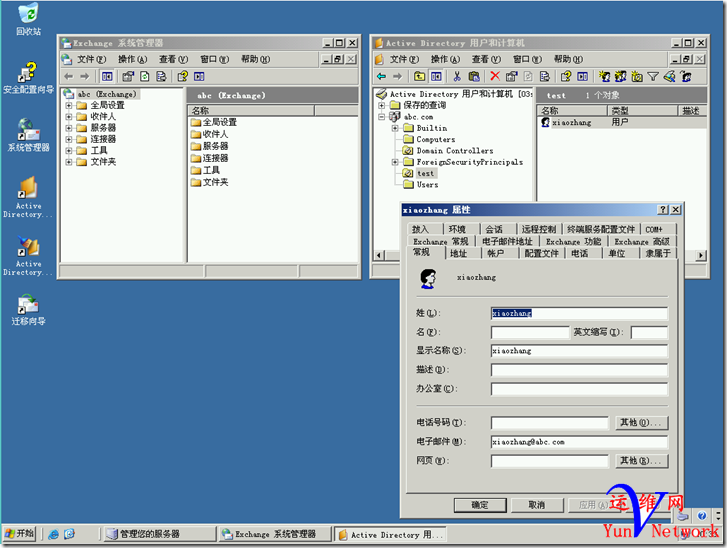Viewport: 727px width, 548px height.
Task: Open the 迁移向导 desktop icon
Action: tap(29, 309)
